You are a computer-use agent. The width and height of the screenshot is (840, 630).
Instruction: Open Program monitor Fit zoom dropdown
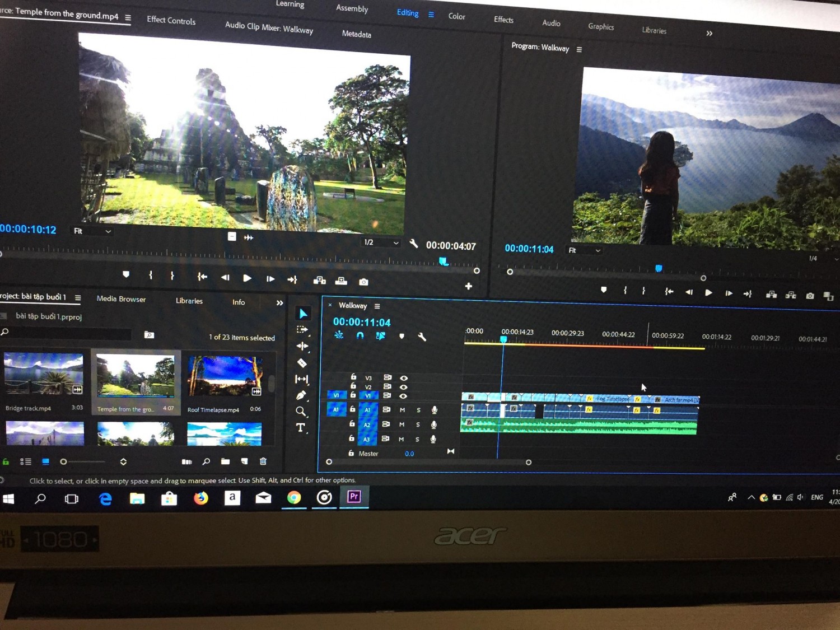pyautogui.click(x=585, y=250)
